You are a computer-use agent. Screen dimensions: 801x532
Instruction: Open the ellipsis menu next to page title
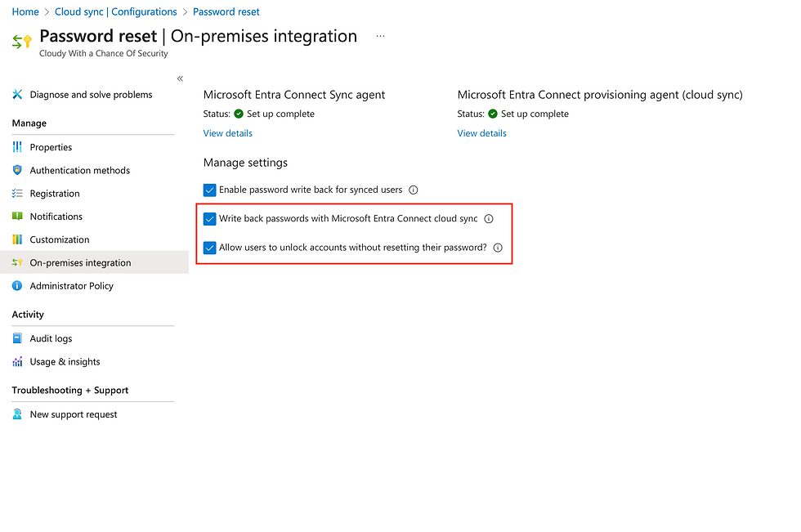tap(379, 36)
